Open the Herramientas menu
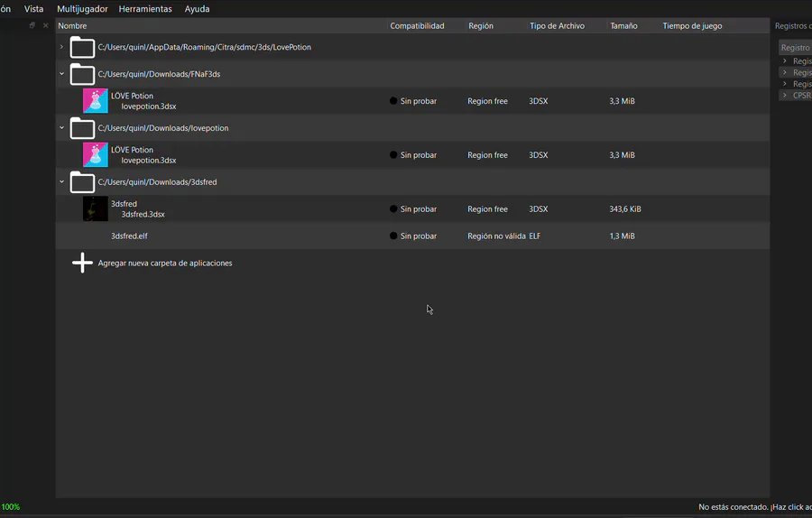The width and height of the screenshot is (812, 518). [x=145, y=9]
